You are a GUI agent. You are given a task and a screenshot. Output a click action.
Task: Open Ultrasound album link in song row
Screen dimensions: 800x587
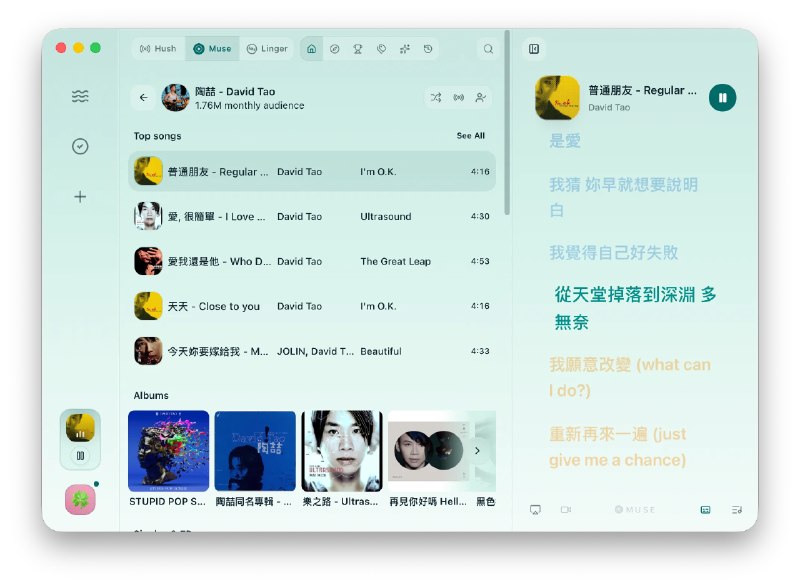pyautogui.click(x=386, y=216)
